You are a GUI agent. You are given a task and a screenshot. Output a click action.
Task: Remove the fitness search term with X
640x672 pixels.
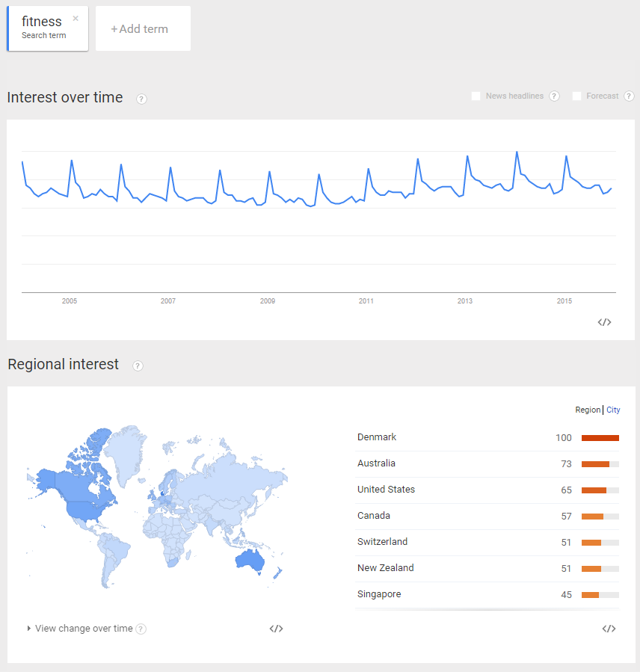76,18
